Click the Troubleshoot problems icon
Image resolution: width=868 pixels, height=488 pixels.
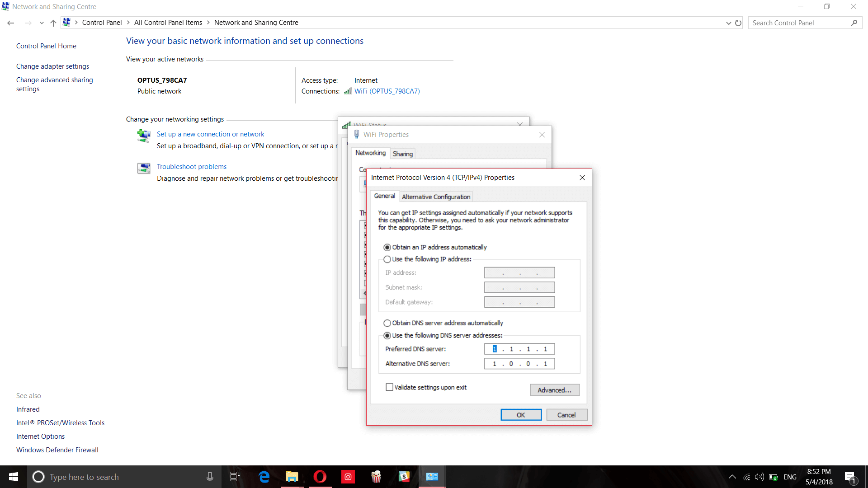click(144, 169)
